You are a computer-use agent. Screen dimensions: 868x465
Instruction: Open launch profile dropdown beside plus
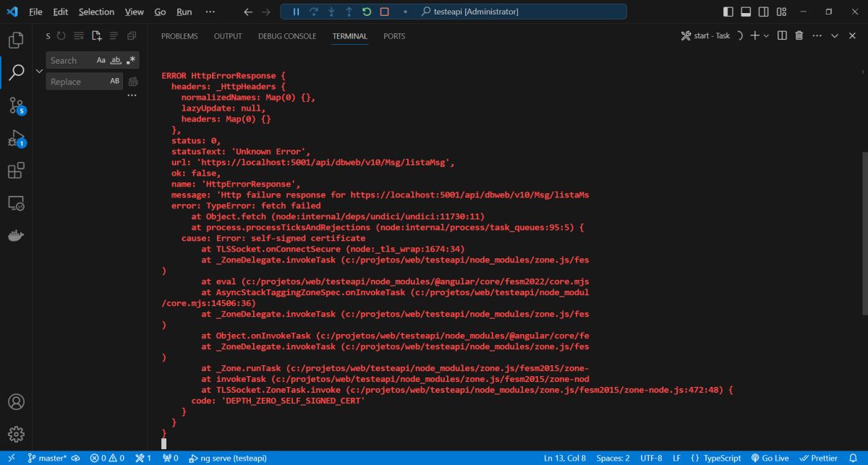pos(765,35)
